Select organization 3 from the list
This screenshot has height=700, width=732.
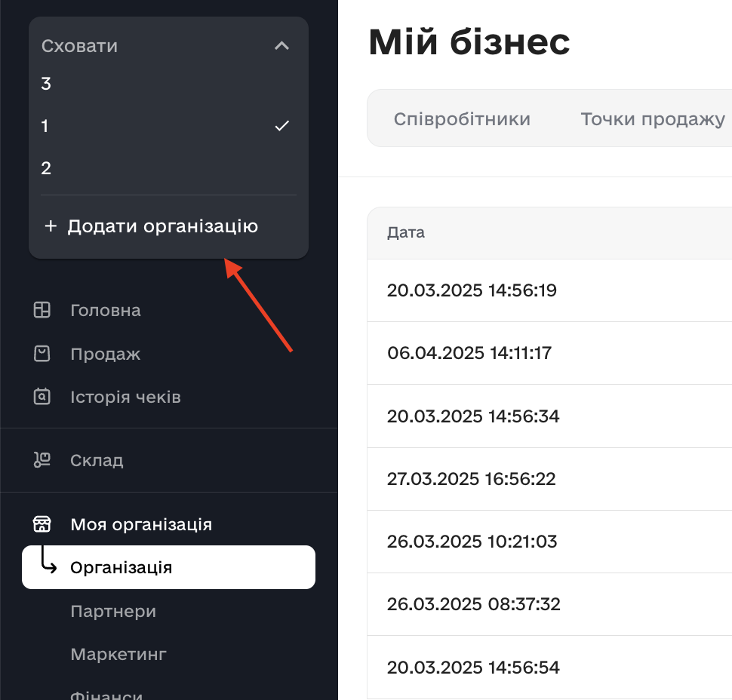[47, 84]
